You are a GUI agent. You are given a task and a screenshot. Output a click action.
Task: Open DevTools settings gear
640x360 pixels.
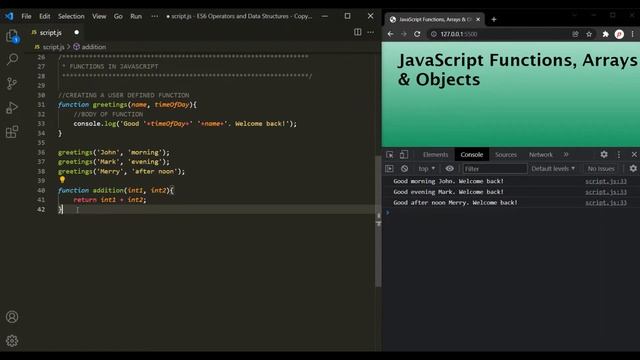coord(604,154)
